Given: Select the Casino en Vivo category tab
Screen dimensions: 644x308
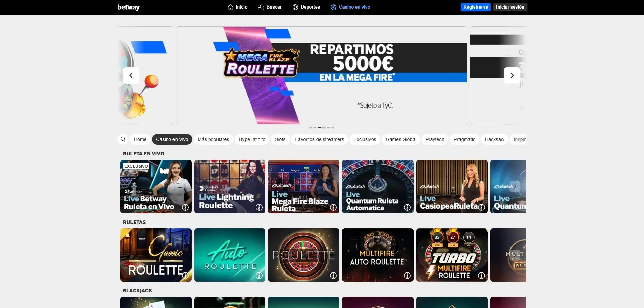Looking at the screenshot, I should point(172,139).
